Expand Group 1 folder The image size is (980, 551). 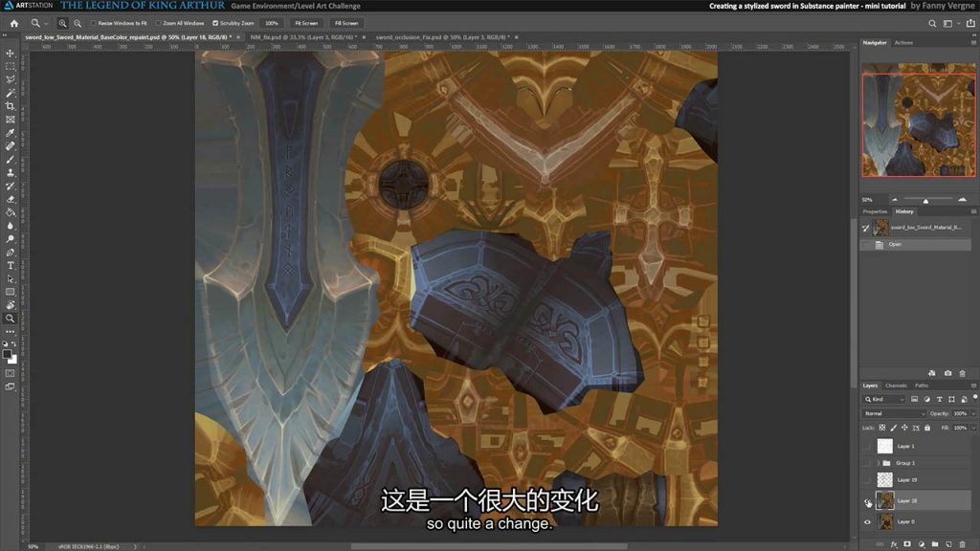pyautogui.click(x=879, y=463)
